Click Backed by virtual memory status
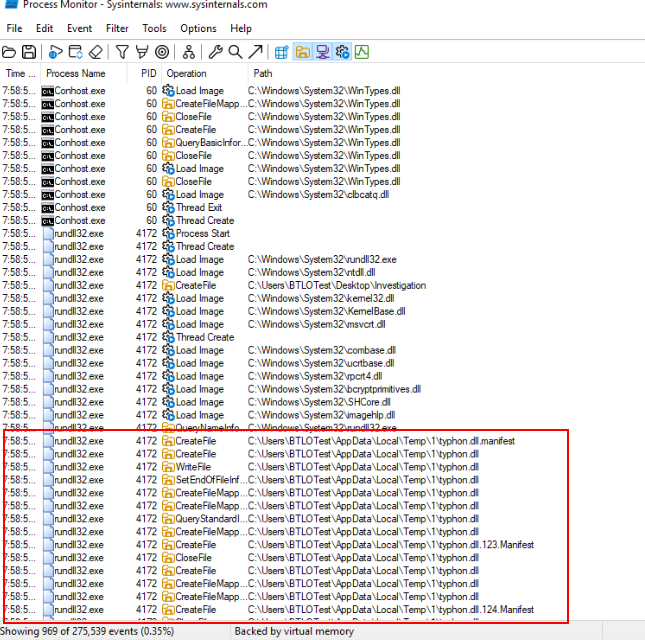Image resolution: width=645 pixels, height=640 pixels. tap(294, 631)
